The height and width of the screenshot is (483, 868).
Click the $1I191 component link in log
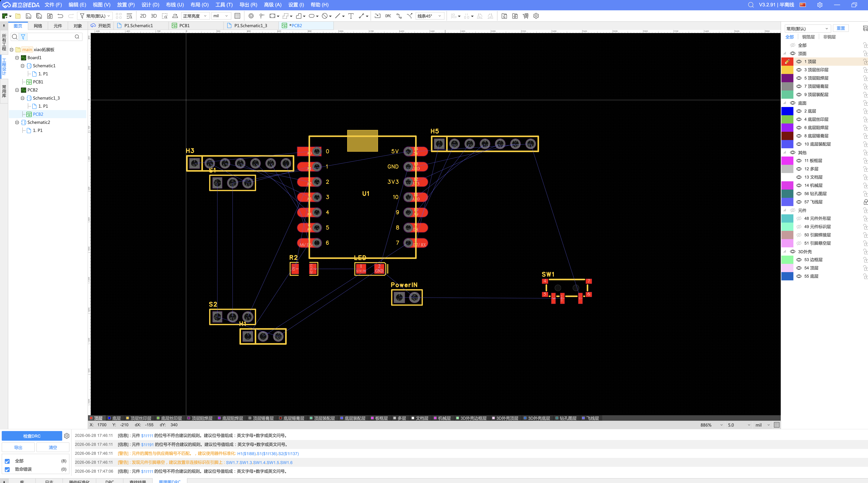click(x=147, y=444)
